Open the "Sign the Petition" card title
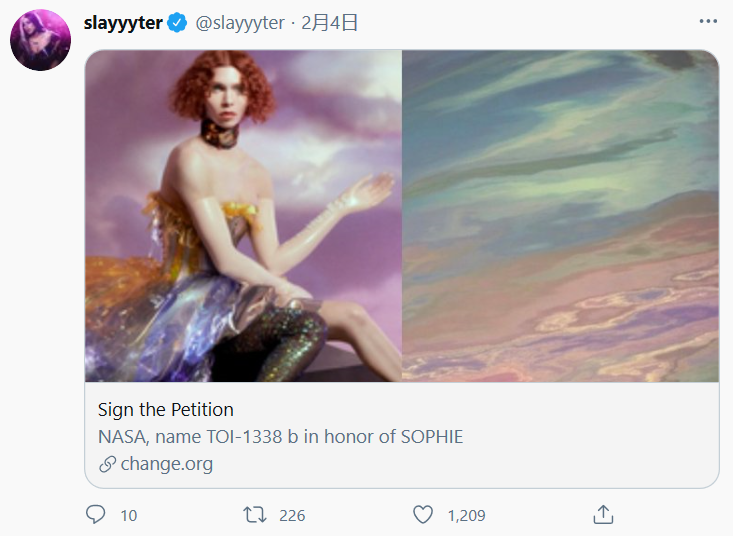 click(x=166, y=409)
